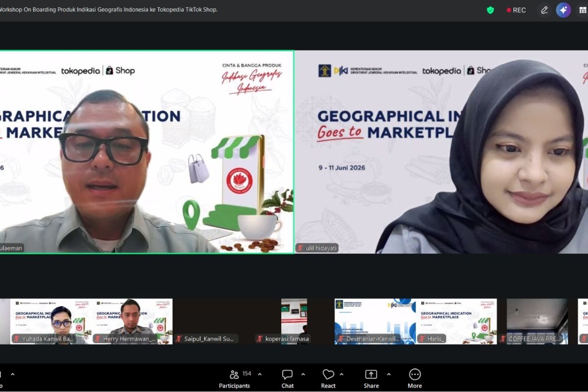This screenshot has width=588, height=392.
Task: Expand the caret beside Share
Action: point(389,374)
